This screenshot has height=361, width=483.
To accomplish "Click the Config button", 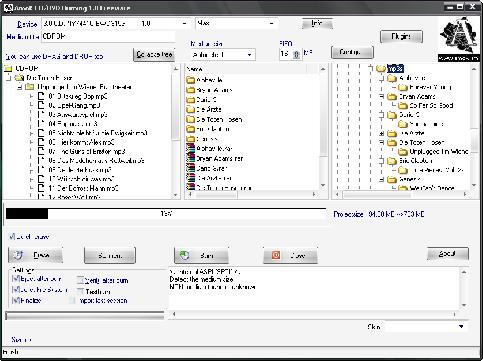I will pyautogui.click(x=352, y=52).
